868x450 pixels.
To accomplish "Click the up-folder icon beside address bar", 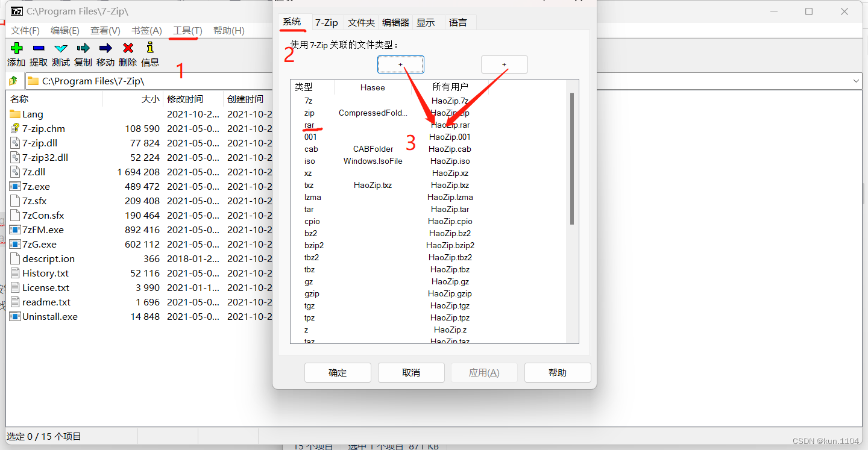I will 13,81.
